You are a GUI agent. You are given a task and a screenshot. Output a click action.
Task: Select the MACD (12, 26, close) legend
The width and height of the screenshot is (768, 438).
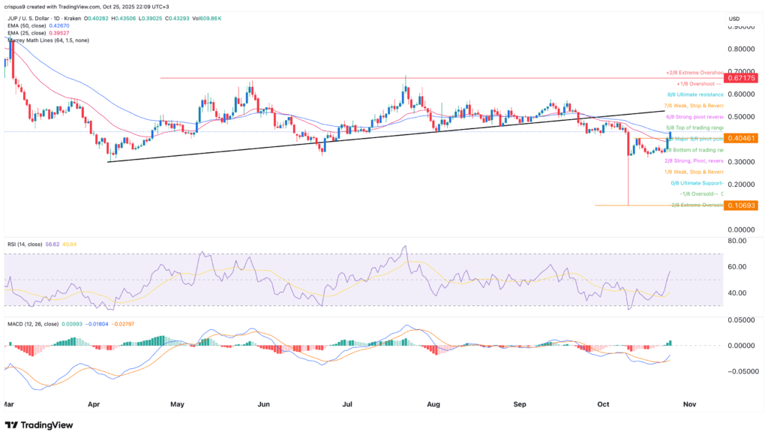pos(33,324)
